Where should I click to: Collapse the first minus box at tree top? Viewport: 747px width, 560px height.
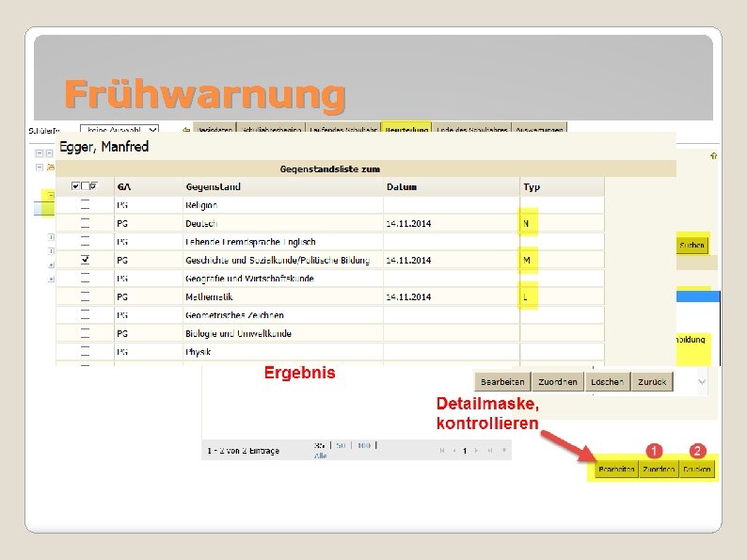point(40,153)
